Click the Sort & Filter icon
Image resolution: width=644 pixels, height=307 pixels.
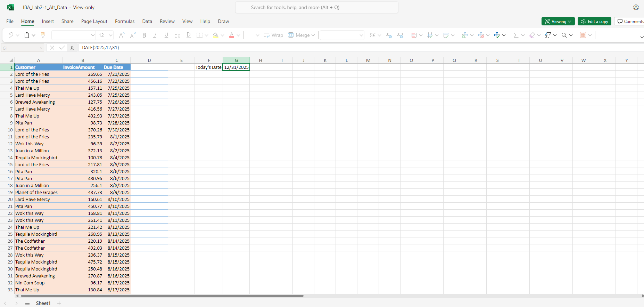(548, 35)
